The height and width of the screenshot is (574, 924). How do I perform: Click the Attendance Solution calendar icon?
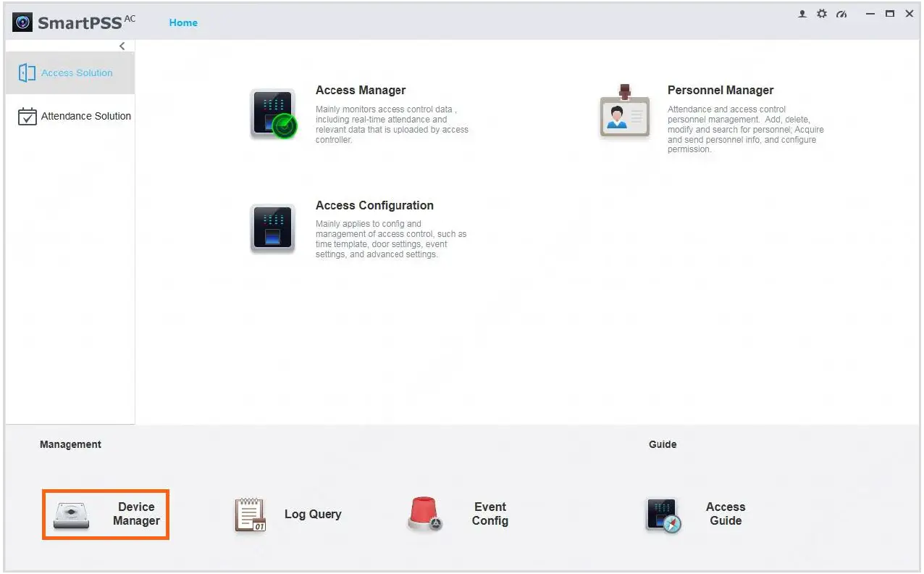pyautogui.click(x=27, y=116)
